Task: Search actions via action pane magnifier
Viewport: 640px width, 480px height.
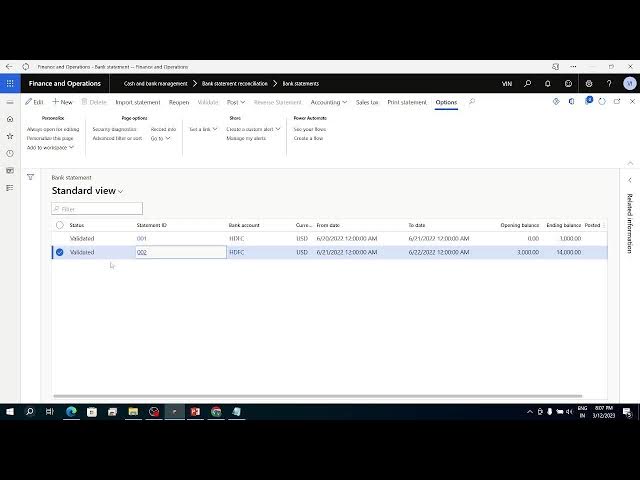Action: click(x=472, y=102)
